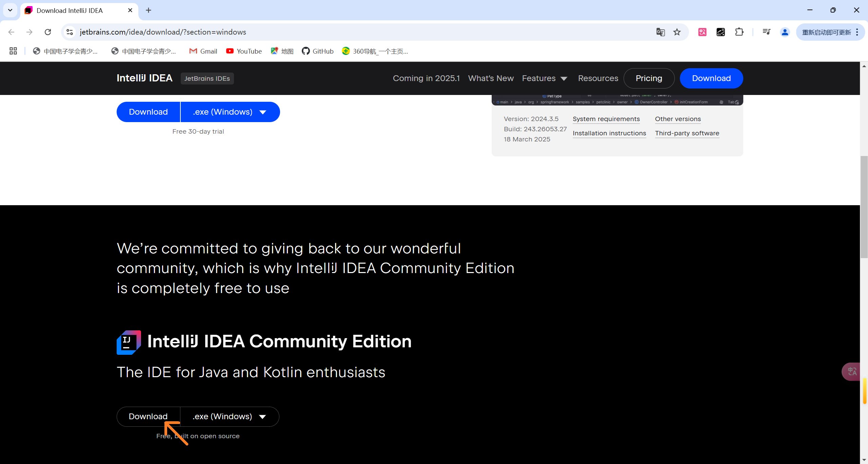Open Third-party software link
This screenshot has width=868, height=464.
687,133
